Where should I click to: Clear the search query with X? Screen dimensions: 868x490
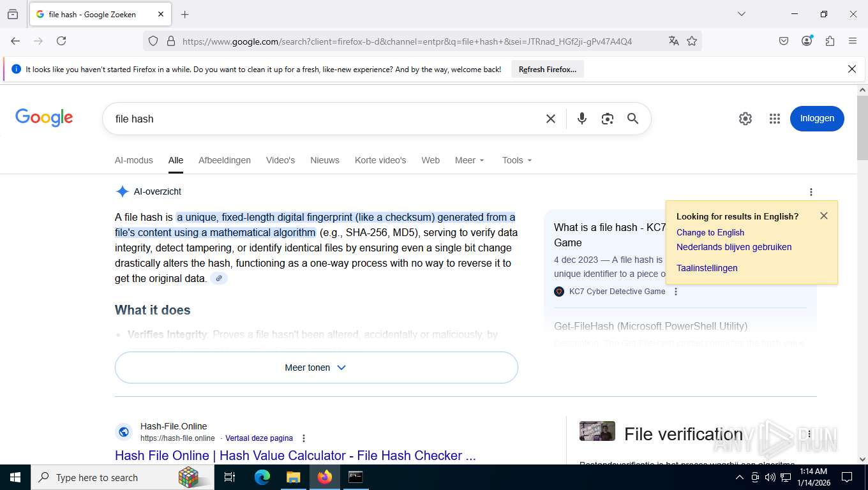pyautogui.click(x=551, y=119)
